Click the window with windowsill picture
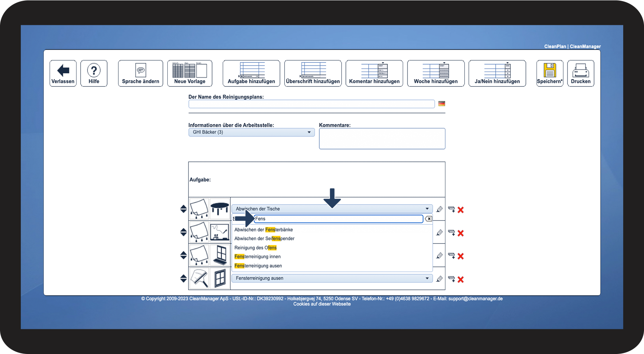This screenshot has width=644, height=354. 220,255
